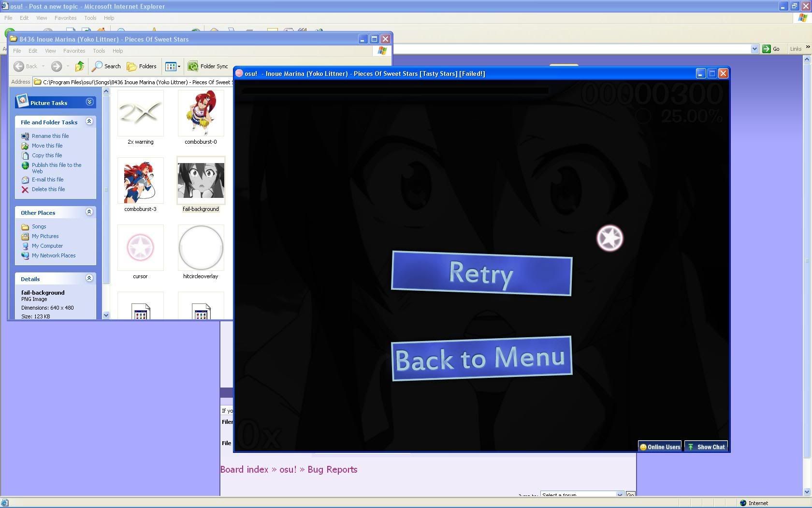This screenshot has height=508, width=812.
Task: Open Favorites menu in Explorer window
Action: (x=74, y=51)
